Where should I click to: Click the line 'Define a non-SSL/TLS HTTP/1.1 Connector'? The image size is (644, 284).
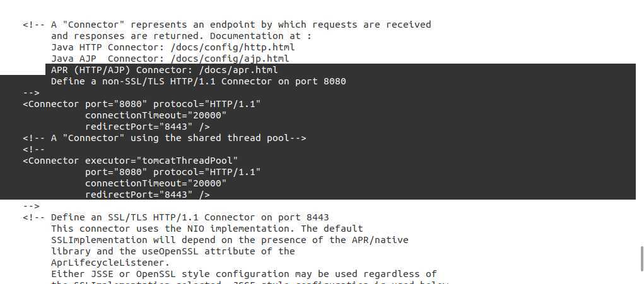coord(199,81)
